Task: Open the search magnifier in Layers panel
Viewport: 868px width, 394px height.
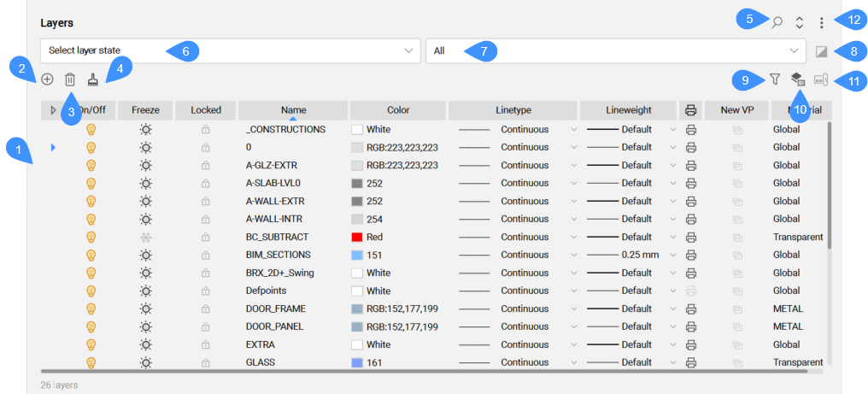Action: tap(777, 23)
